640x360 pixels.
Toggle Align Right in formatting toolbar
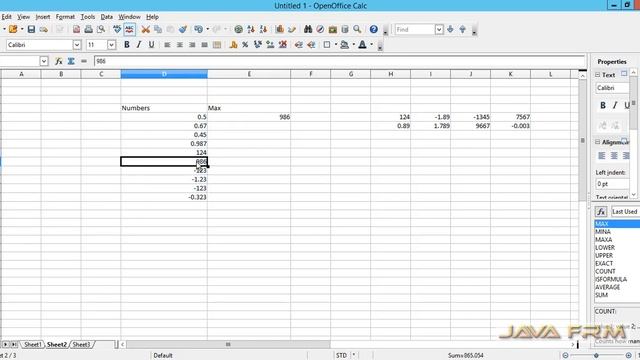click(192, 45)
